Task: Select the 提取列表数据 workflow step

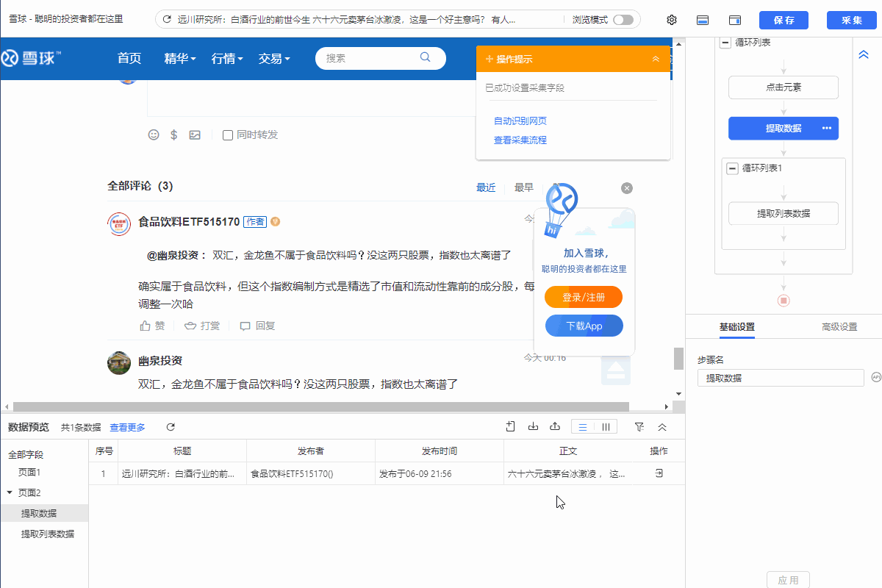Action: pos(784,213)
